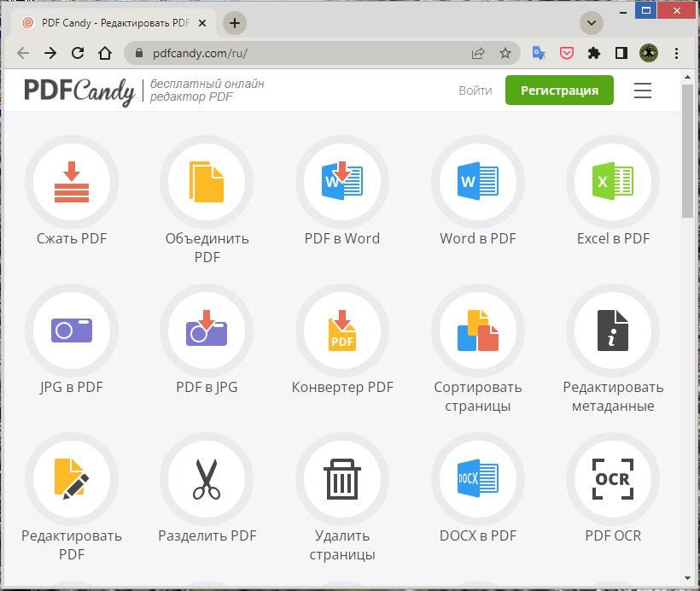
Task: Bookmark this page with the star
Action: pos(505,53)
